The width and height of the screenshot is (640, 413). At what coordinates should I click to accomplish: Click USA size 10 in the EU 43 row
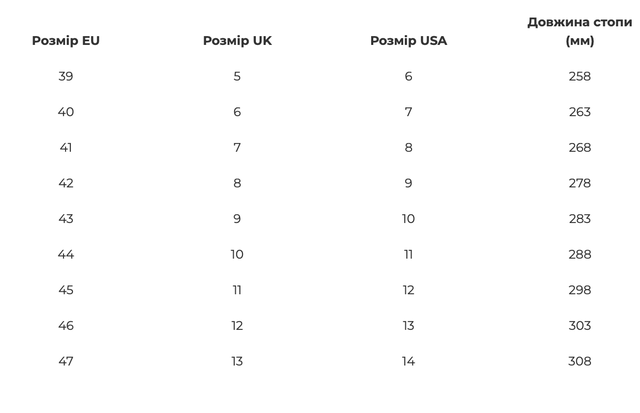408,219
